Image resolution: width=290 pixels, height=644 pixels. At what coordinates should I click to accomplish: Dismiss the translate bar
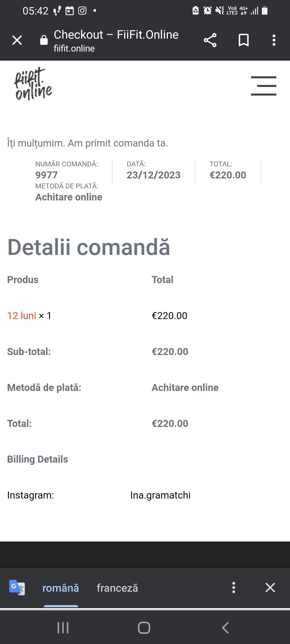click(x=270, y=587)
